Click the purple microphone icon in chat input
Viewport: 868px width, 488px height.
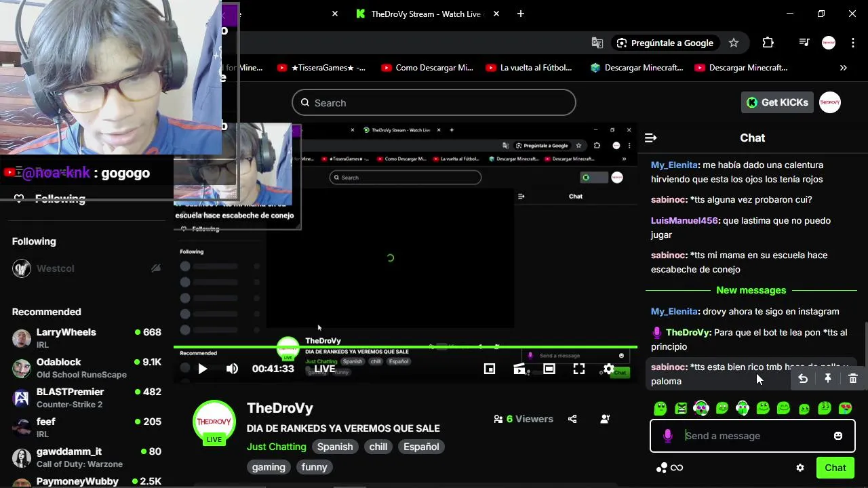[668, 436]
